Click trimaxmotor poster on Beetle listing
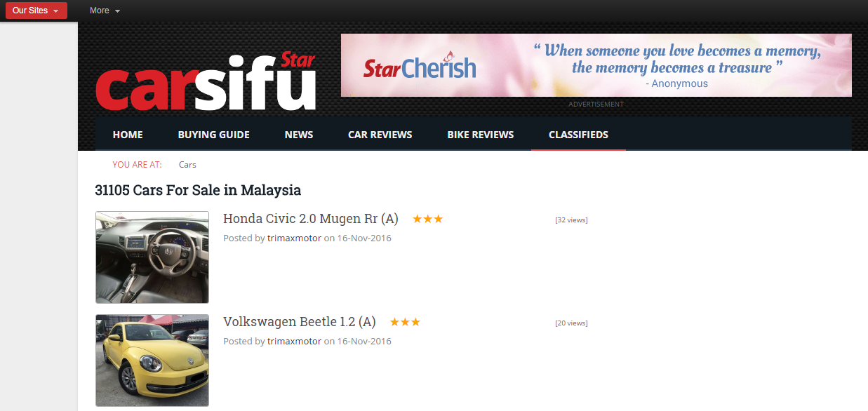The width and height of the screenshot is (868, 411). click(x=294, y=342)
